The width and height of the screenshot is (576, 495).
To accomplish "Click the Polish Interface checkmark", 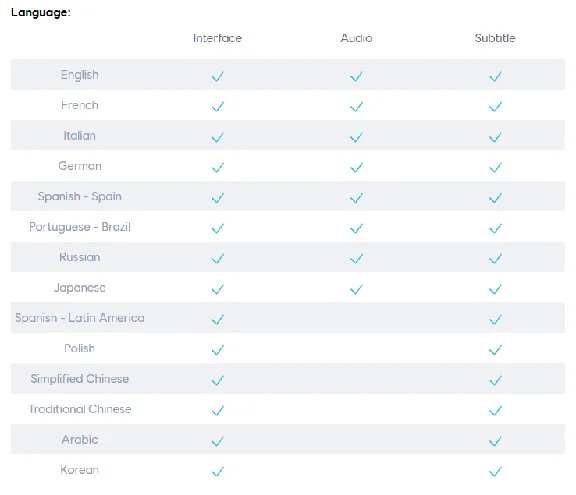I will [217, 350].
